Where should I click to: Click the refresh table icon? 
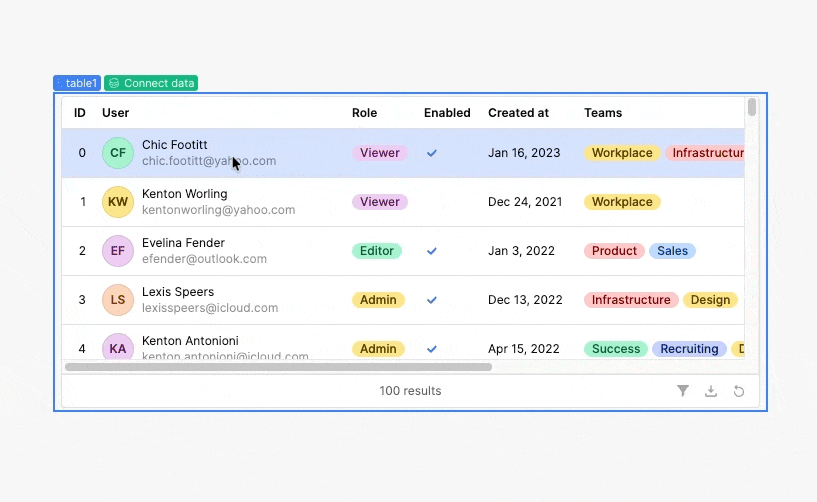pyautogui.click(x=739, y=391)
